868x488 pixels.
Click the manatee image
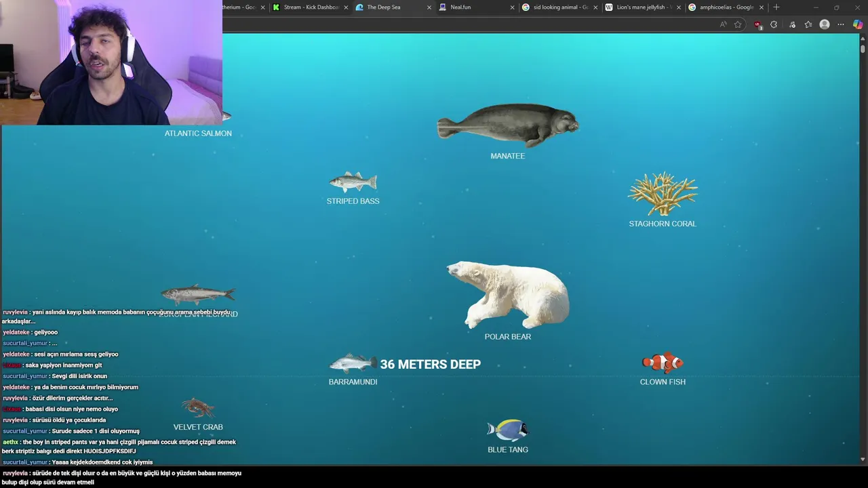(508, 125)
